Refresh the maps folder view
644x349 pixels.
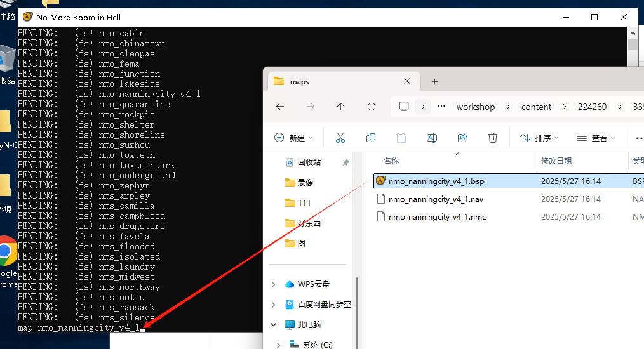[372, 107]
